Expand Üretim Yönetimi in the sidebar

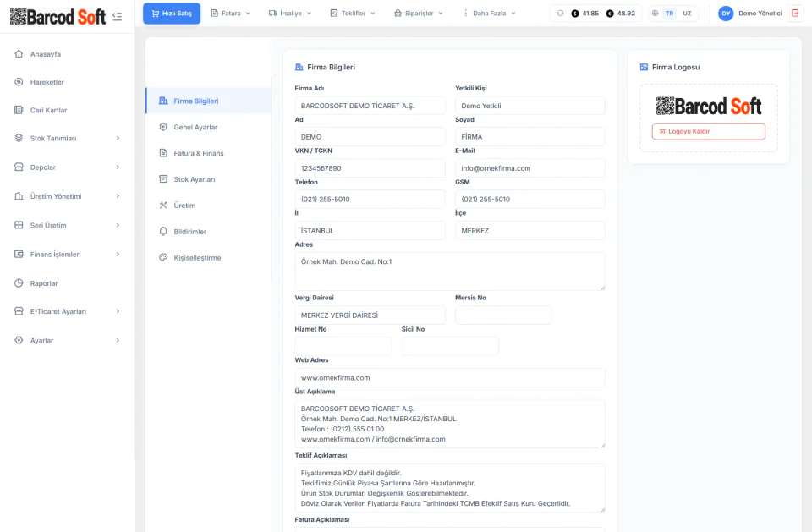click(x=68, y=196)
